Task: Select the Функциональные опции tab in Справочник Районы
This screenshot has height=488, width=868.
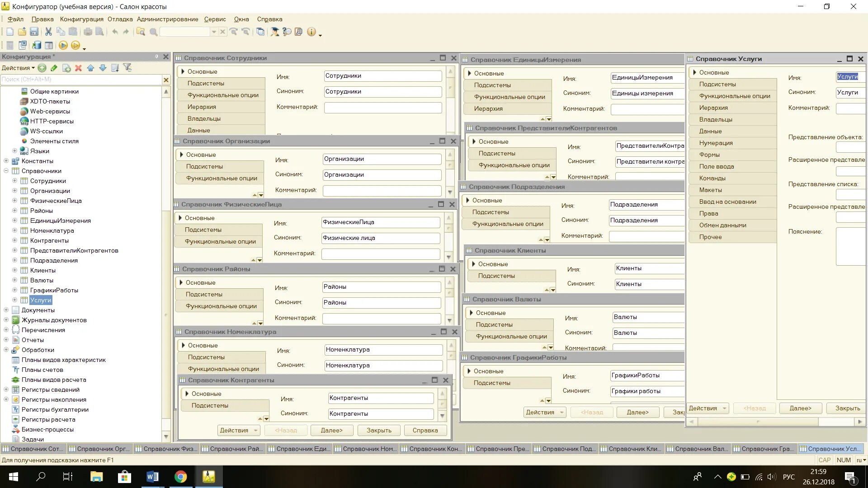Action: 221,305
